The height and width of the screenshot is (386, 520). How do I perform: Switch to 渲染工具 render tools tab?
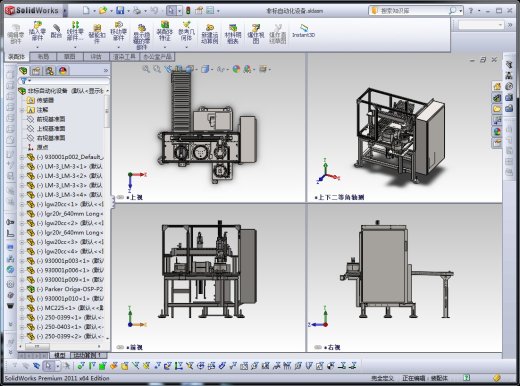coord(124,57)
